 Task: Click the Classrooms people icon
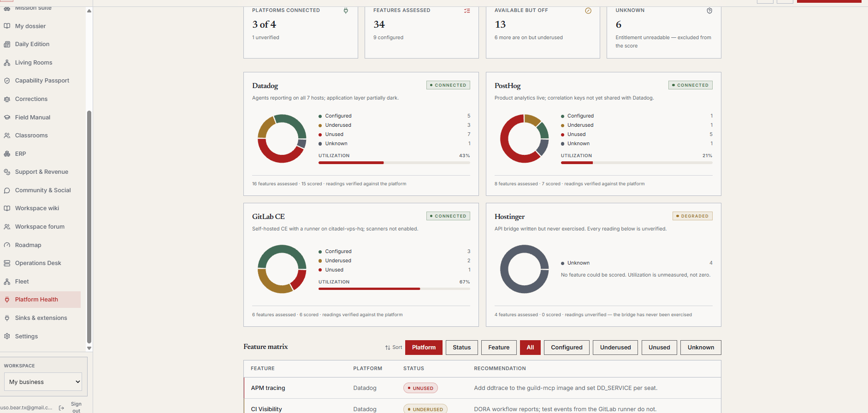pyautogui.click(x=7, y=136)
